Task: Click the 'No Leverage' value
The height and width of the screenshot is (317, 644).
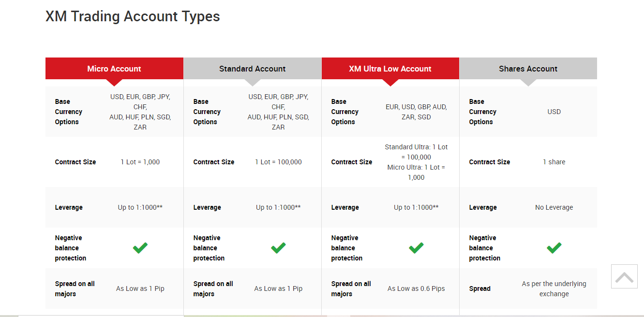Action: (x=554, y=207)
